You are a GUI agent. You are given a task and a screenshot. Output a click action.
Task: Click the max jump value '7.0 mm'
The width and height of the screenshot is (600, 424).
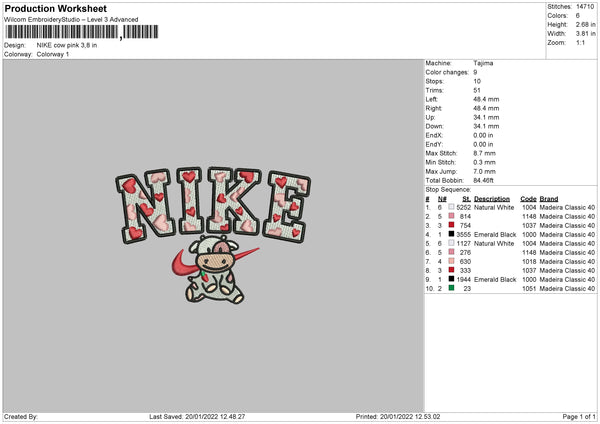click(484, 171)
